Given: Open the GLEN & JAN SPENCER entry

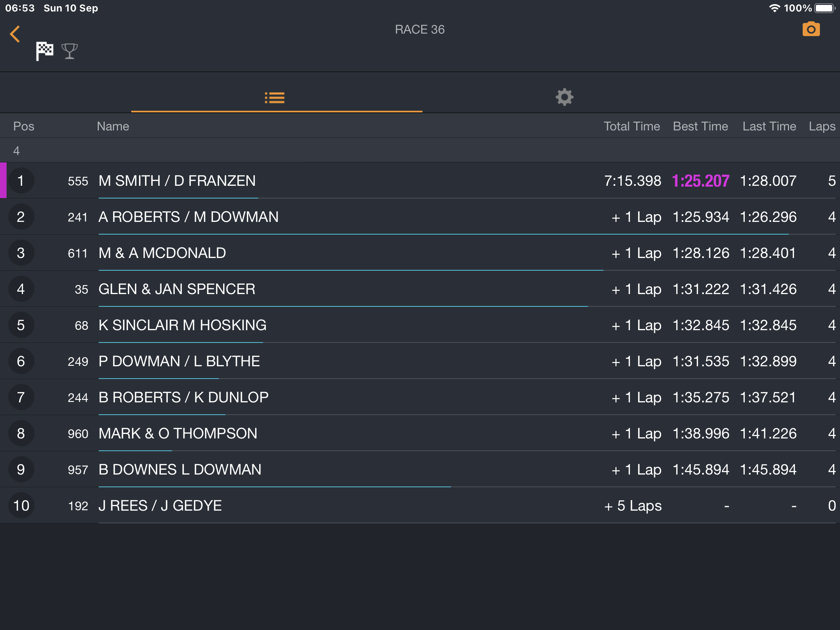Looking at the screenshot, I should [420, 289].
